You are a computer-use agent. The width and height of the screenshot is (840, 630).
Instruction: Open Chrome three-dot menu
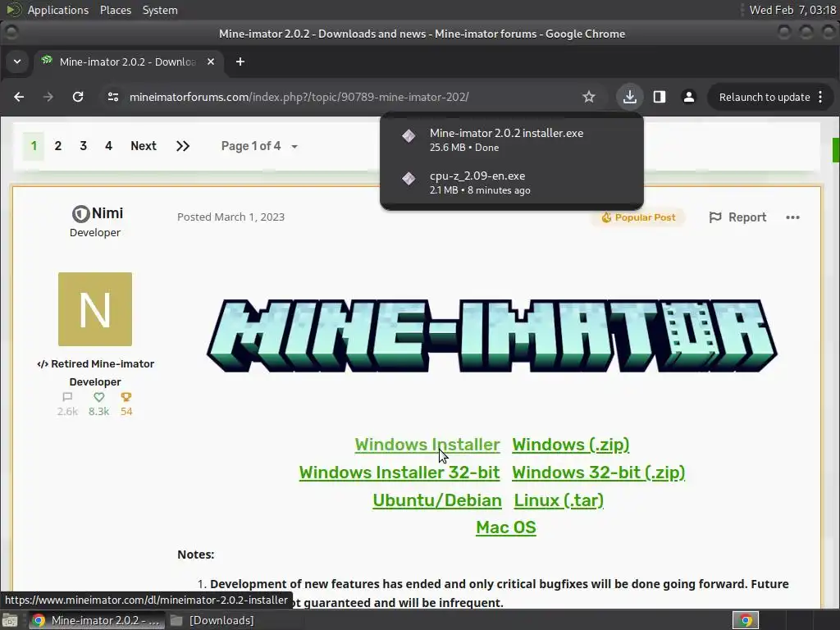tap(820, 97)
